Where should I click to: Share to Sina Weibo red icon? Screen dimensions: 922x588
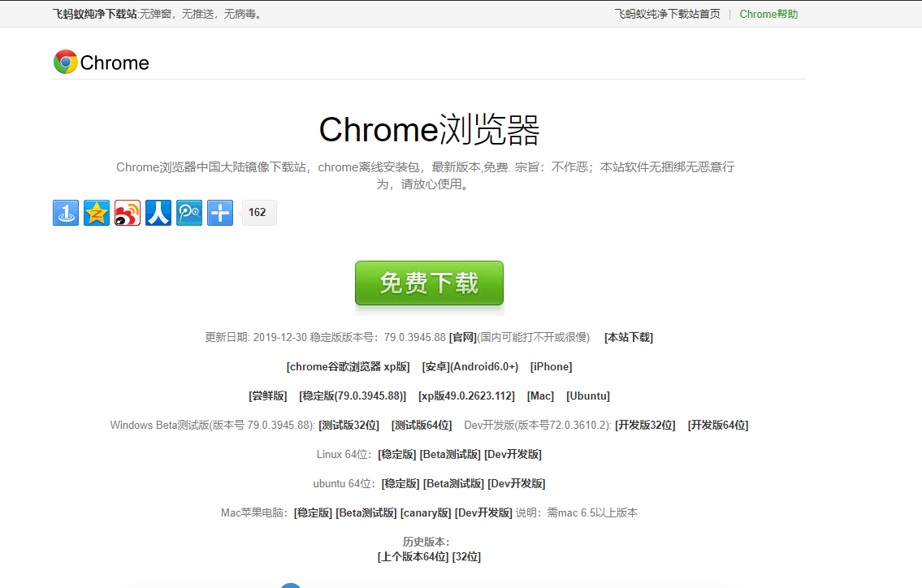click(128, 213)
